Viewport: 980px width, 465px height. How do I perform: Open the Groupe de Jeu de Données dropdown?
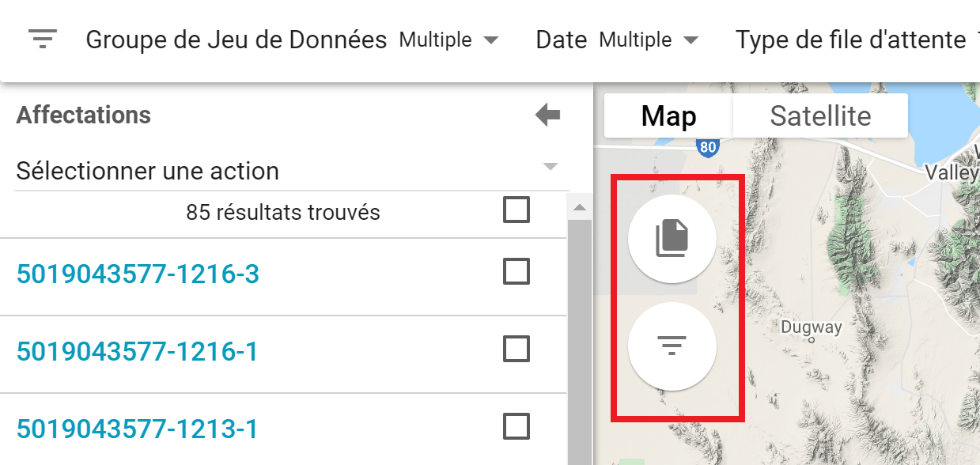(x=449, y=40)
